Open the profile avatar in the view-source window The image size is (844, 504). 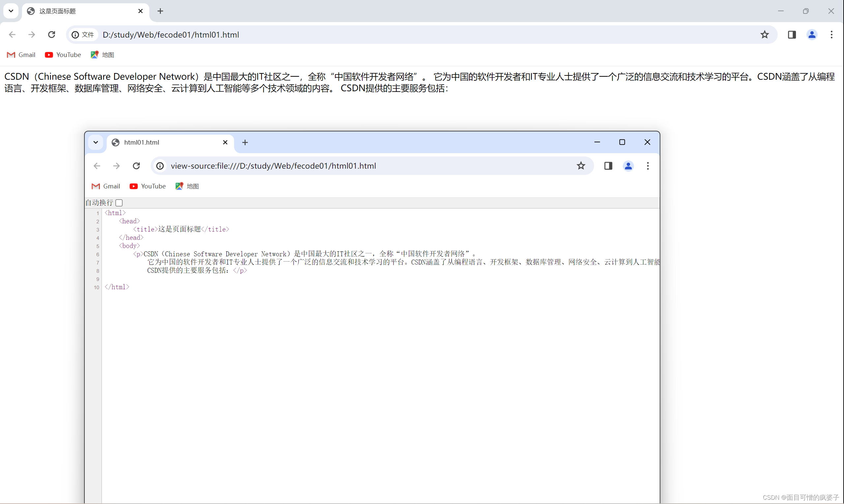pyautogui.click(x=628, y=166)
